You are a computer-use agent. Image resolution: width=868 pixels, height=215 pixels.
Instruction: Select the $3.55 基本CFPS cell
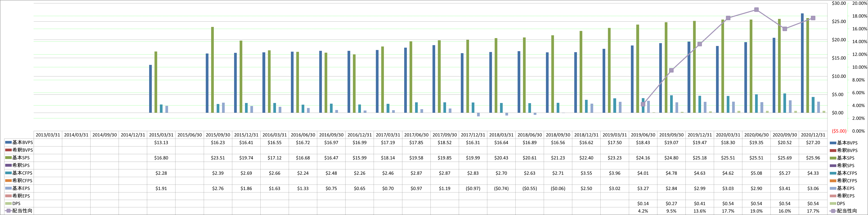click(x=586, y=173)
